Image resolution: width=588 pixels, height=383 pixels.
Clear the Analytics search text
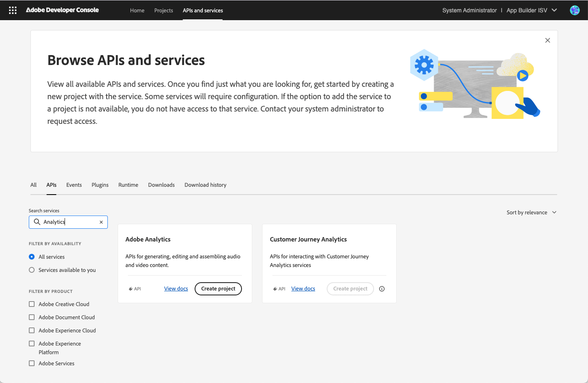click(101, 222)
